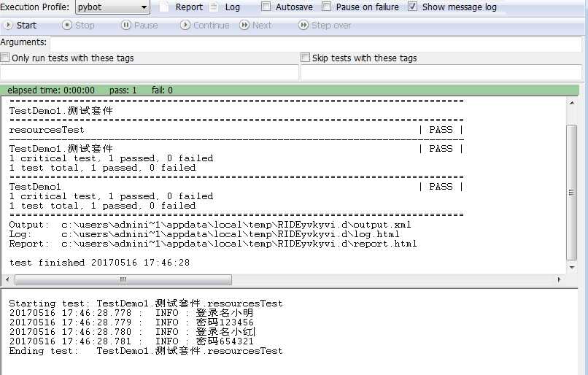
Task: Open the Execution Profile pybot dropdown
Action: (112, 7)
